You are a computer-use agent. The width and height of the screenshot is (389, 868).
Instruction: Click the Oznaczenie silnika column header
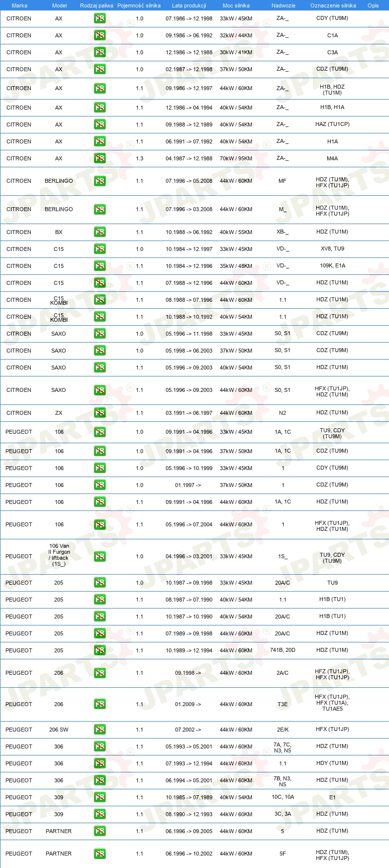click(333, 5)
